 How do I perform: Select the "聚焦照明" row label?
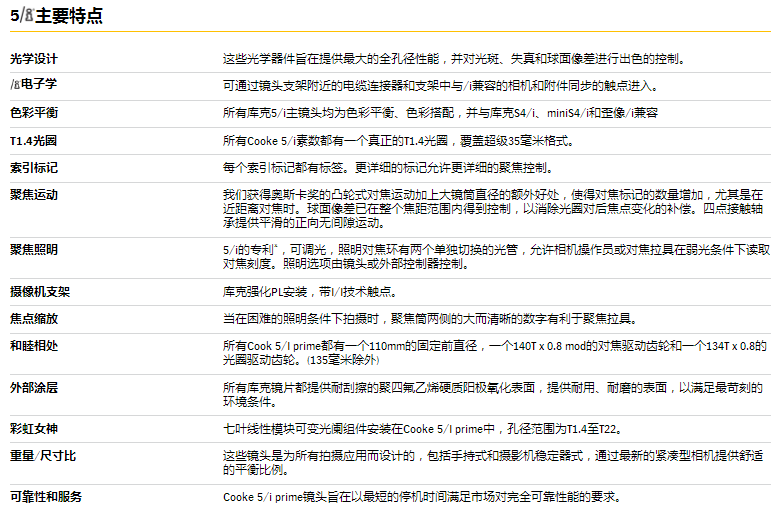(x=34, y=248)
